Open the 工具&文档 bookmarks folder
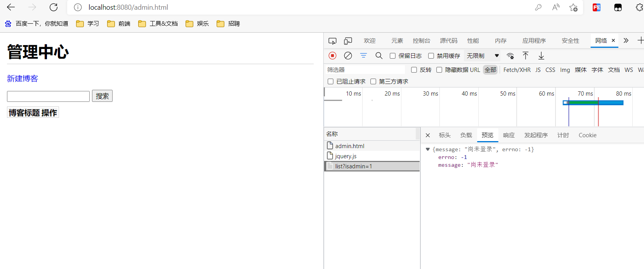 pyautogui.click(x=158, y=24)
